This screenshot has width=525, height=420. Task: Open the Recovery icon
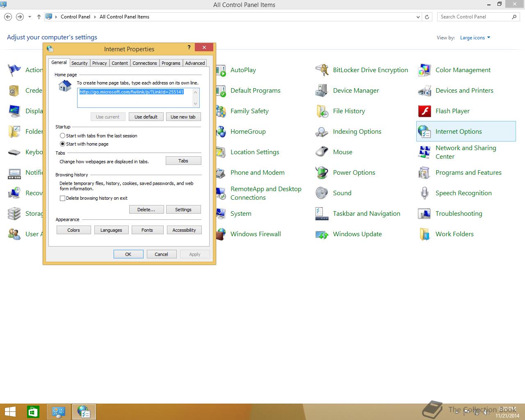point(14,193)
